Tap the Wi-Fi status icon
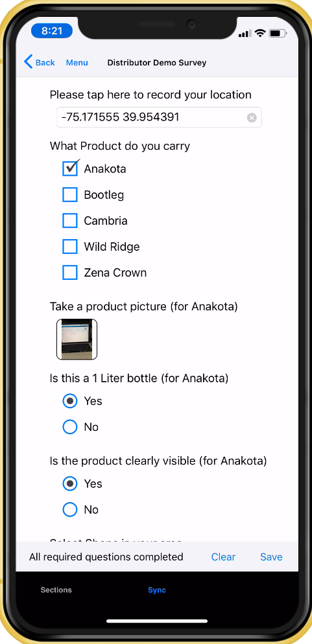Viewport: 312px width, 644px height. point(260,33)
